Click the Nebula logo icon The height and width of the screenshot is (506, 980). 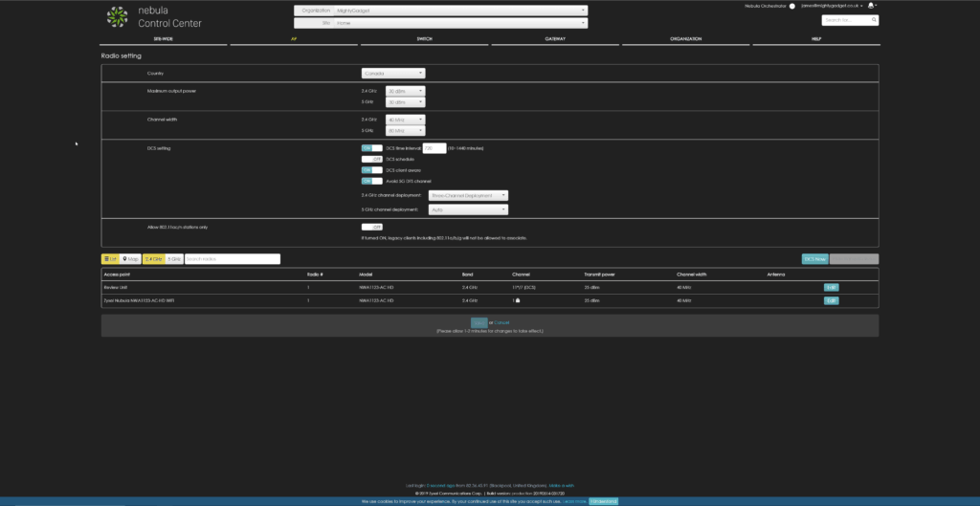[x=117, y=16]
